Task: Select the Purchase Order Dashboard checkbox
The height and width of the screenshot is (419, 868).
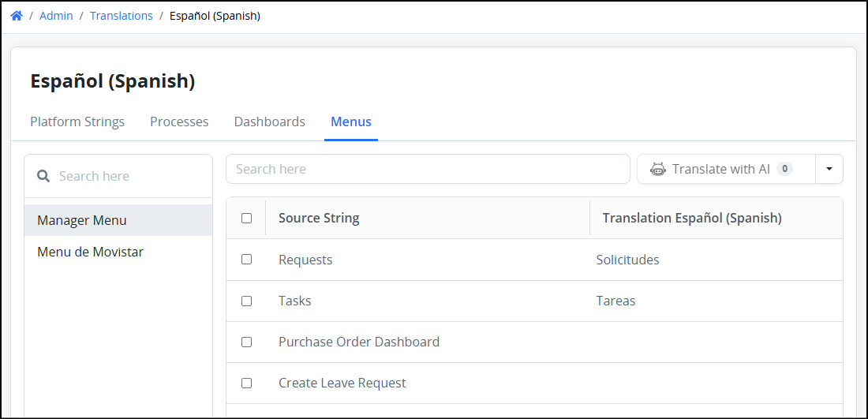Action: pos(246,342)
